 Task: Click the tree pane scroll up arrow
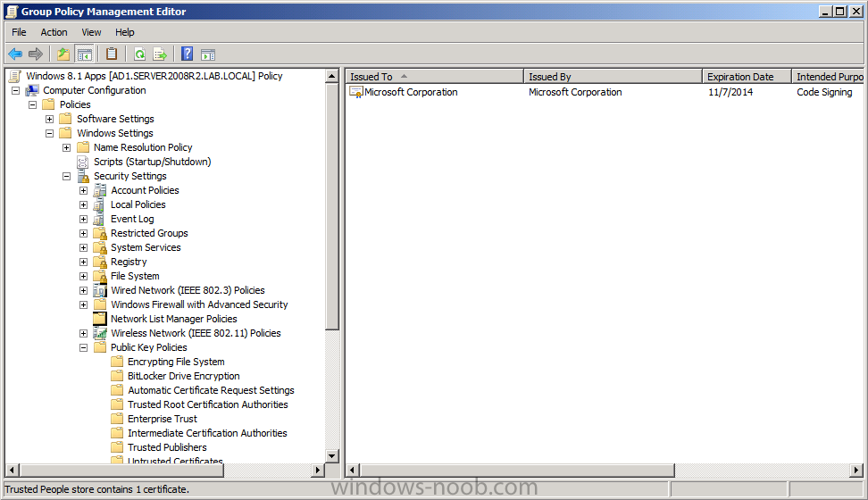[332, 76]
